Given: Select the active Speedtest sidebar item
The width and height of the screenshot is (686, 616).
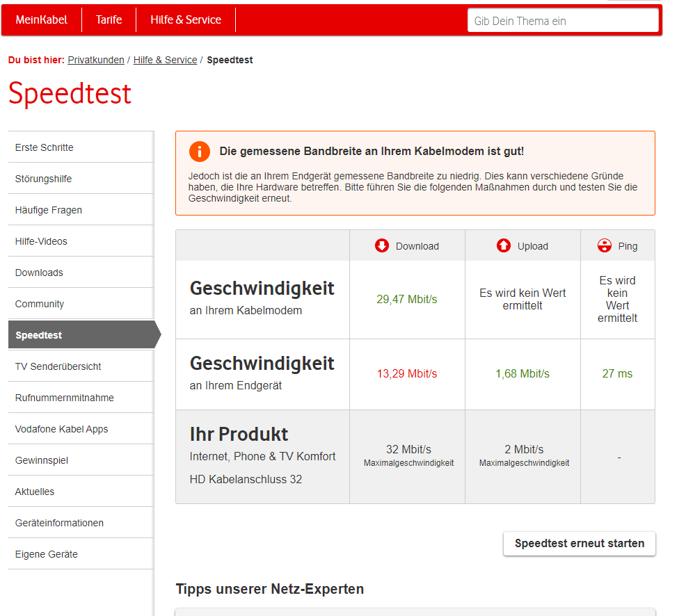Looking at the screenshot, I should (x=84, y=335).
